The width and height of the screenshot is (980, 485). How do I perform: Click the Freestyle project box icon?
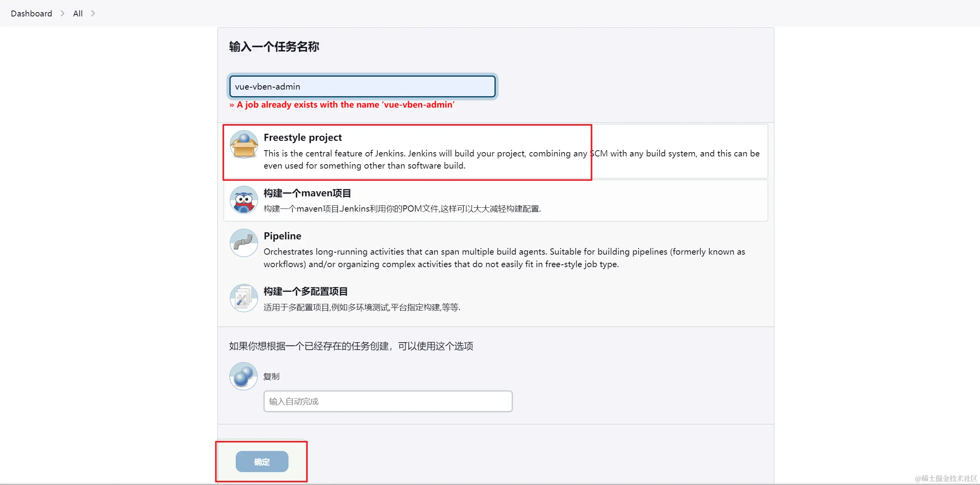(x=244, y=144)
